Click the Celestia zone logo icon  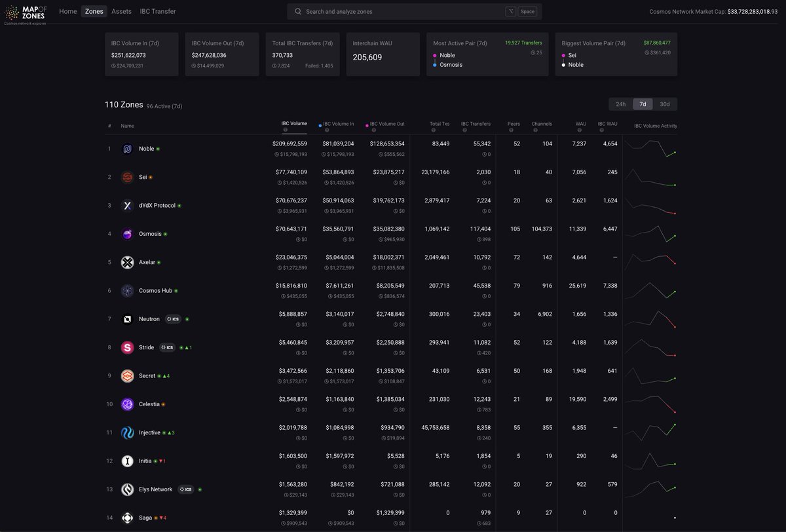tap(128, 404)
